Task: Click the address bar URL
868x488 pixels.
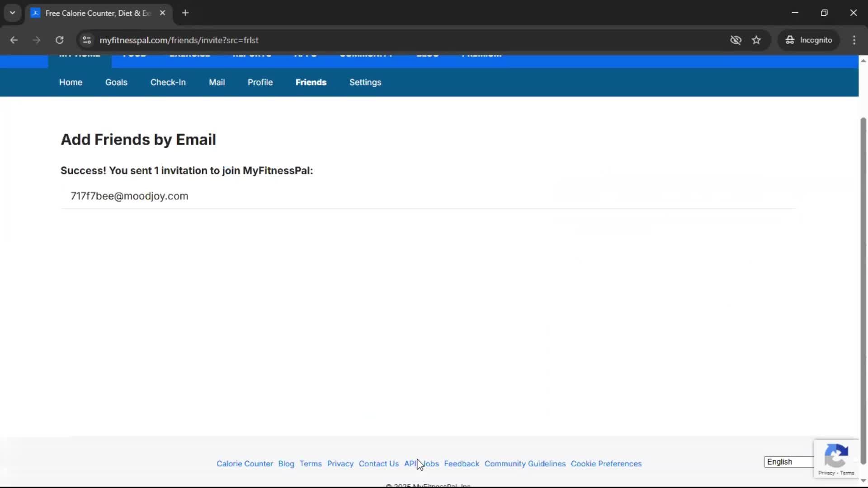Action: tap(179, 40)
